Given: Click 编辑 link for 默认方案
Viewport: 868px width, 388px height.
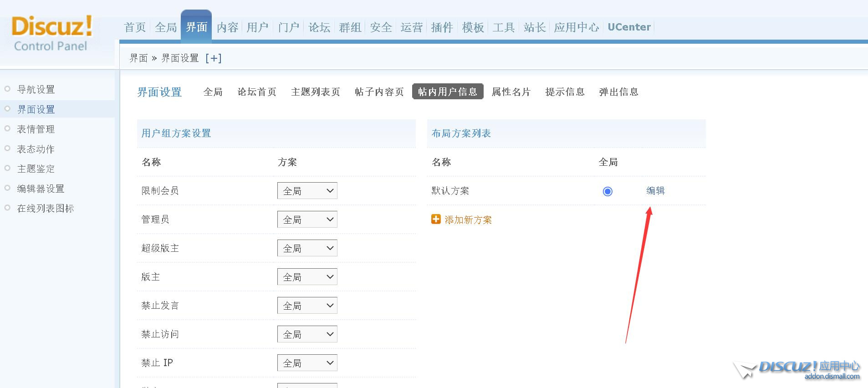Looking at the screenshot, I should (655, 191).
